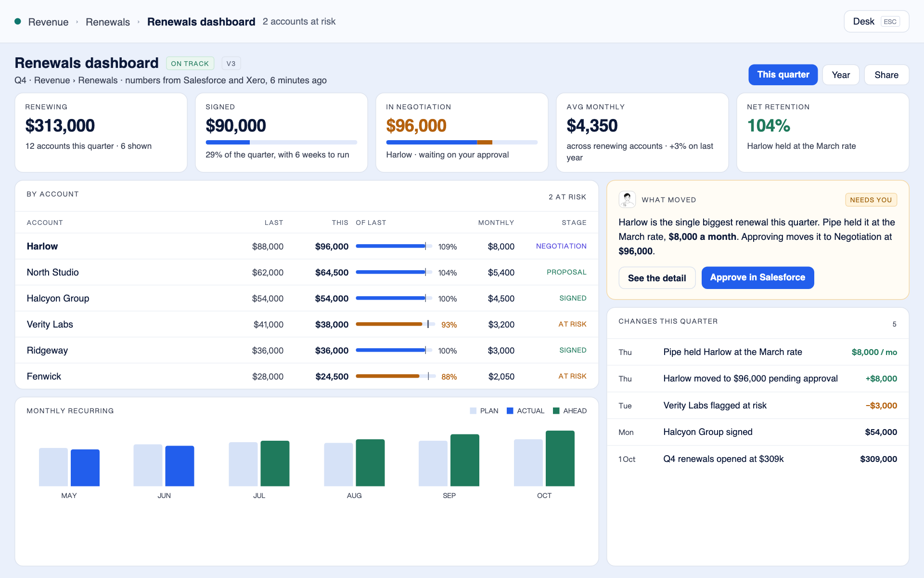Select the This quarter view

(783, 75)
